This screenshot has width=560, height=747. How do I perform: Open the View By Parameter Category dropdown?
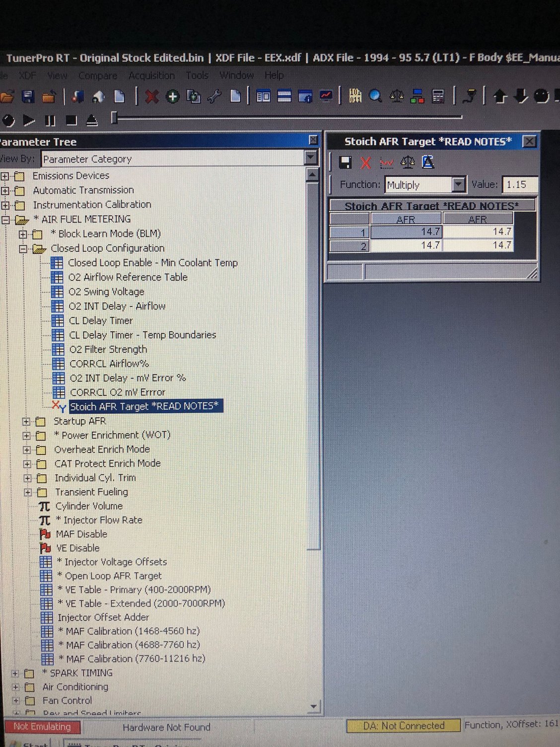point(310,158)
